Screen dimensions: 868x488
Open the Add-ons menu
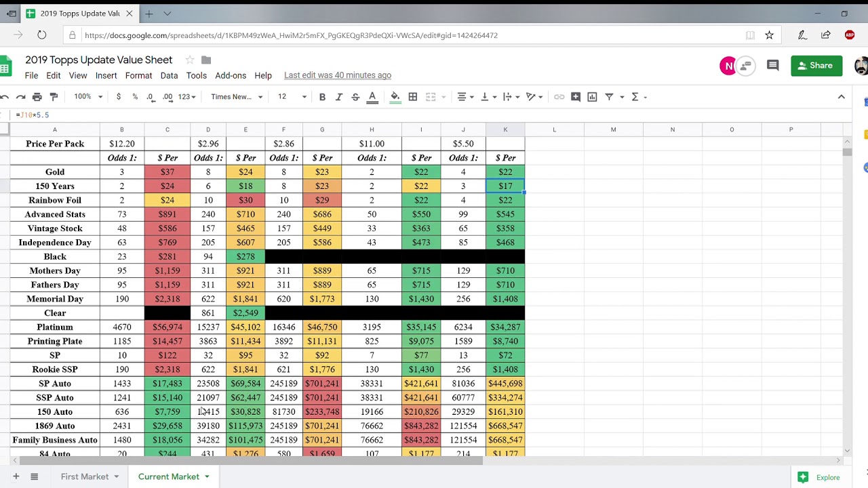click(231, 75)
